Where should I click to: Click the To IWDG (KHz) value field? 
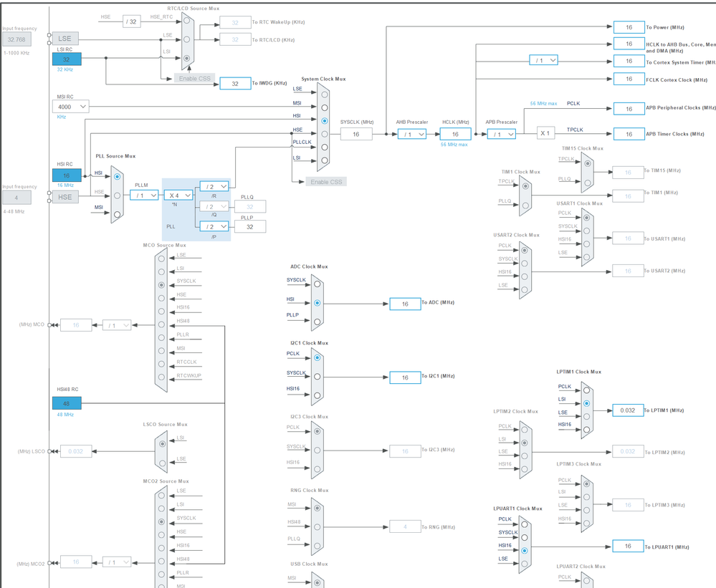pos(235,84)
